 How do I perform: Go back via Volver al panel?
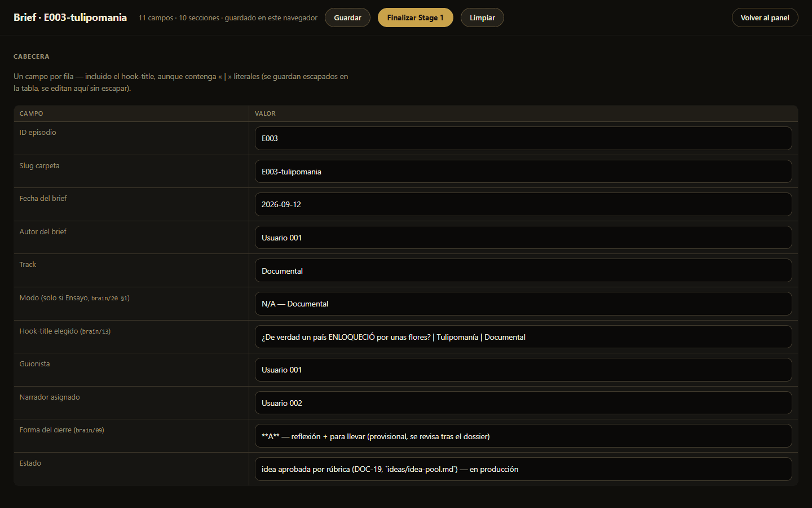point(765,17)
